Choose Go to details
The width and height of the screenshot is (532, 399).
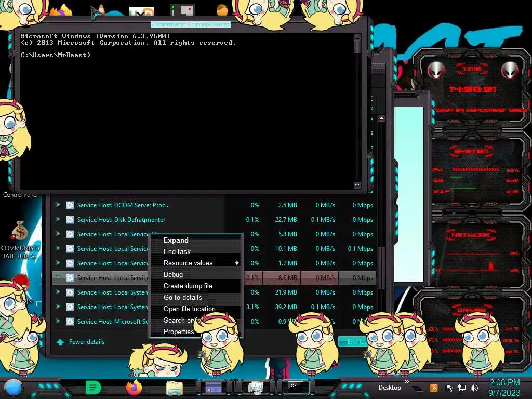[196, 298]
